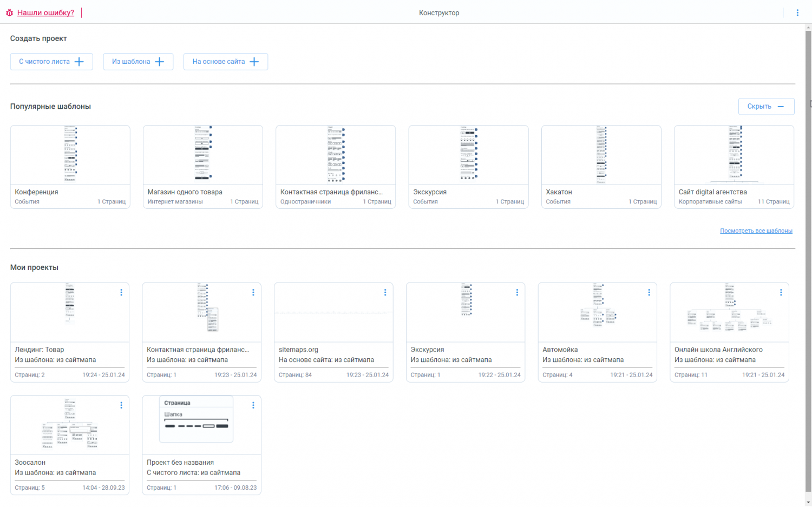
Task: Create project На основе сайта
Action: [x=225, y=62]
